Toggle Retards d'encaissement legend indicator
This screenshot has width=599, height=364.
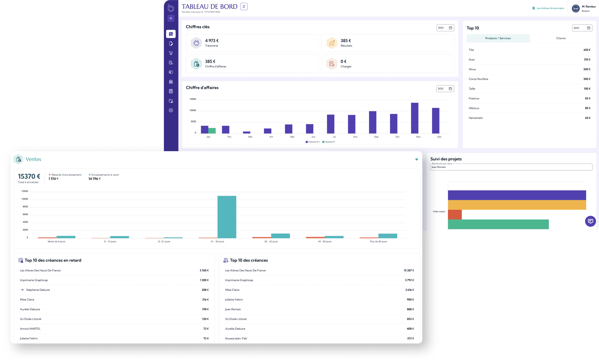pos(65,175)
